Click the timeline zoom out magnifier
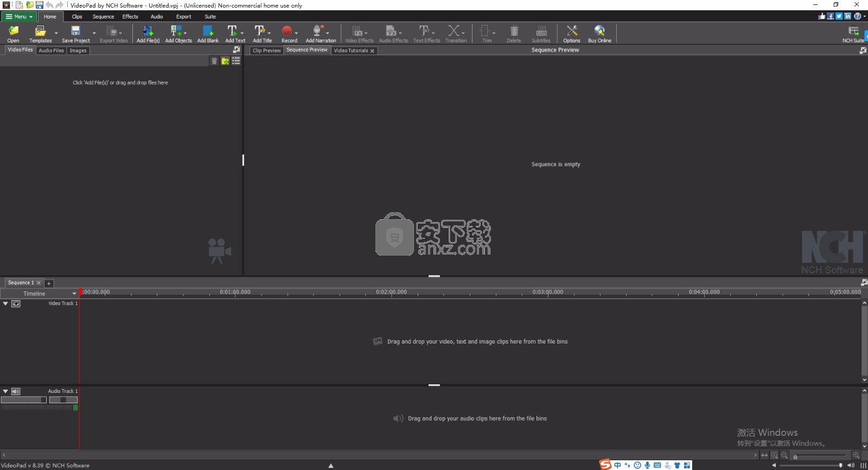868x470 pixels. [x=784, y=455]
